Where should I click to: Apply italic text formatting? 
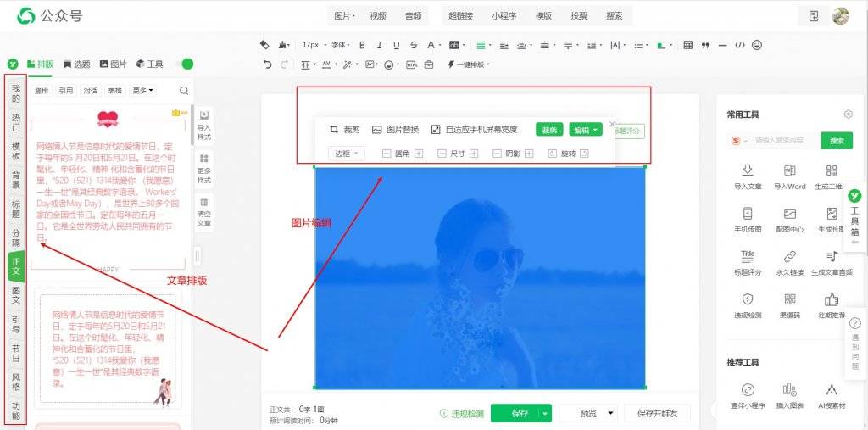point(379,46)
